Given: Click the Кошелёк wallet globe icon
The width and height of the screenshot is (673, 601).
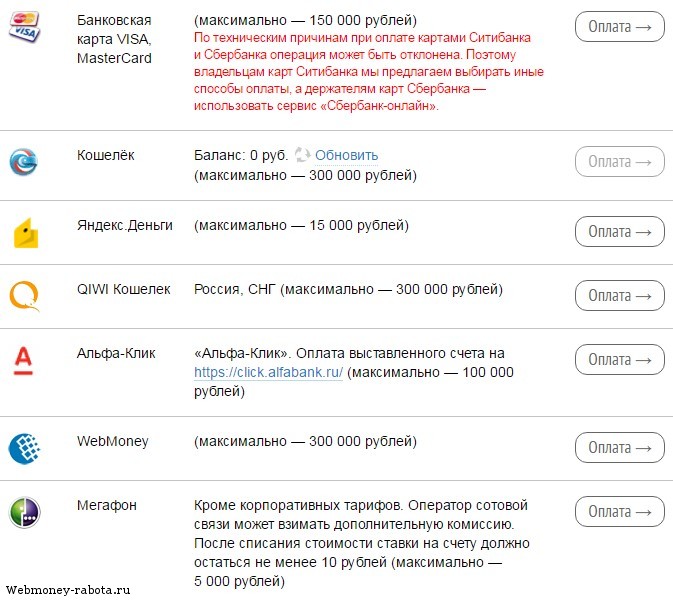Looking at the screenshot, I should [24, 162].
